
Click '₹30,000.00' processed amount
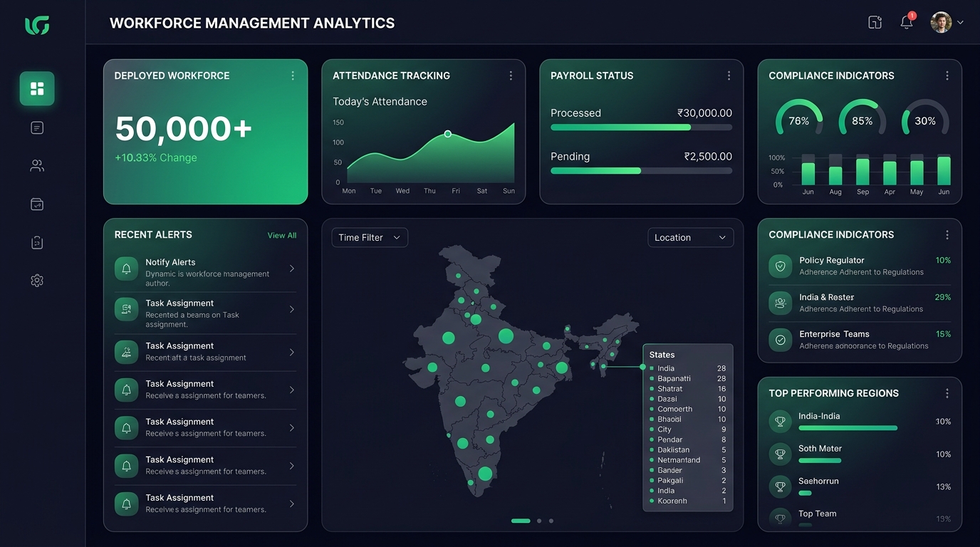point(704,113)
